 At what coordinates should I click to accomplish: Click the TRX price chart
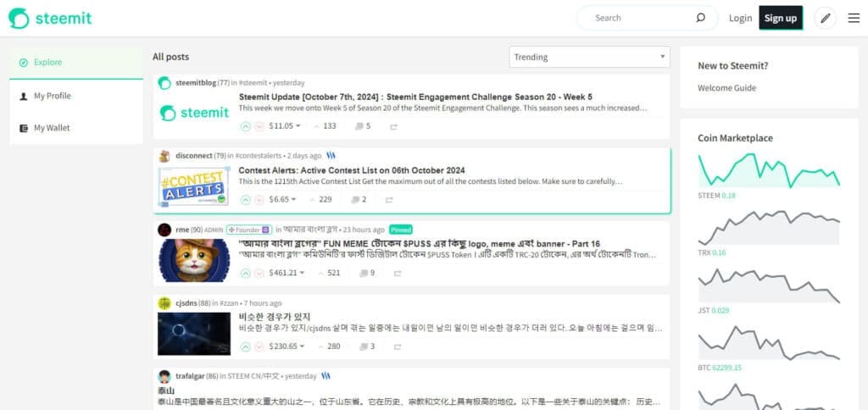(769, 227)
